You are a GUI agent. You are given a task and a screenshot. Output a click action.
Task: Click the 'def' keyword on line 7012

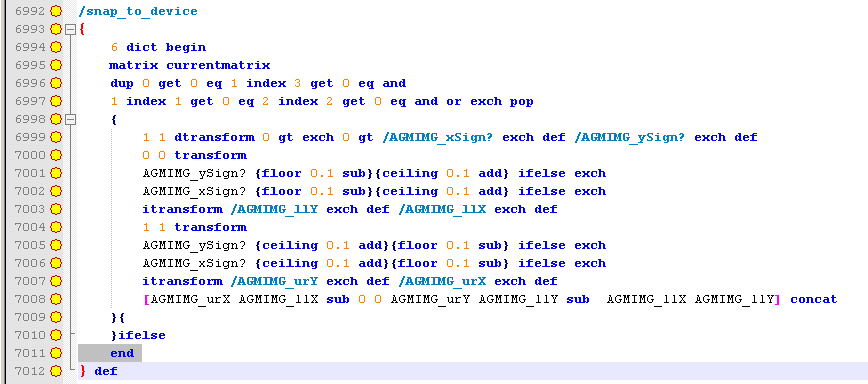tap(106, 371)
